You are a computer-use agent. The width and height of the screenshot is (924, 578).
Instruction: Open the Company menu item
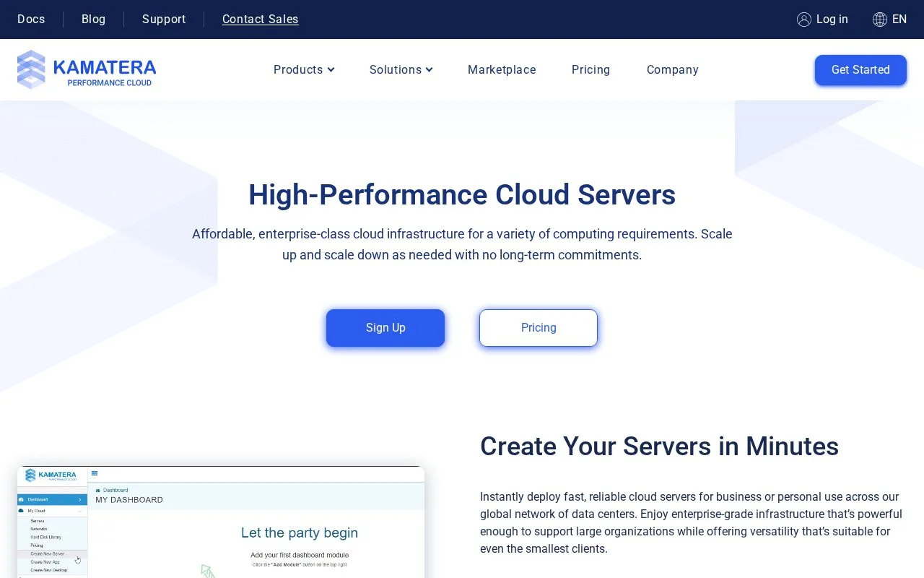point(673,70)
